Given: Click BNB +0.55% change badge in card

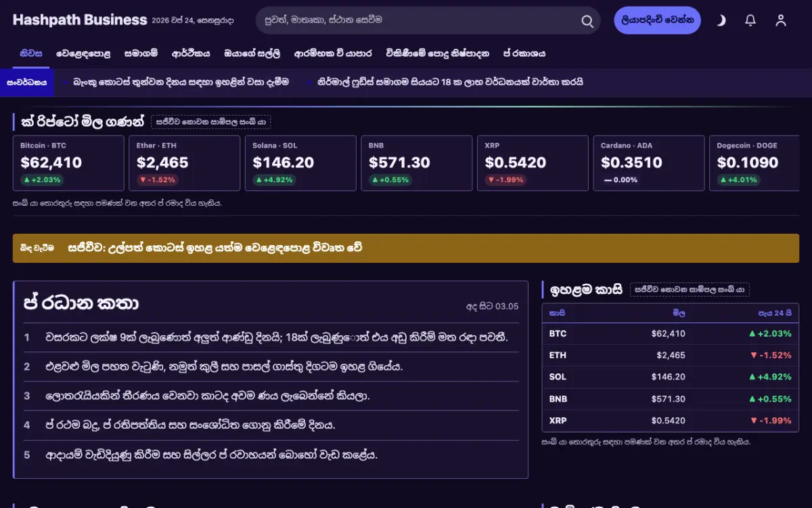Looking at the screenshot, I should pos(390,180).
